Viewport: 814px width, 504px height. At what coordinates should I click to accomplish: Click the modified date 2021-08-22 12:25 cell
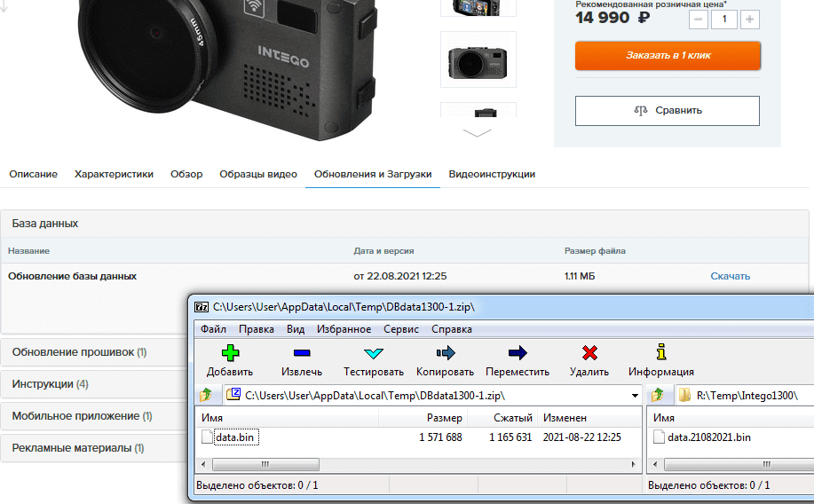tap(582, 437)
